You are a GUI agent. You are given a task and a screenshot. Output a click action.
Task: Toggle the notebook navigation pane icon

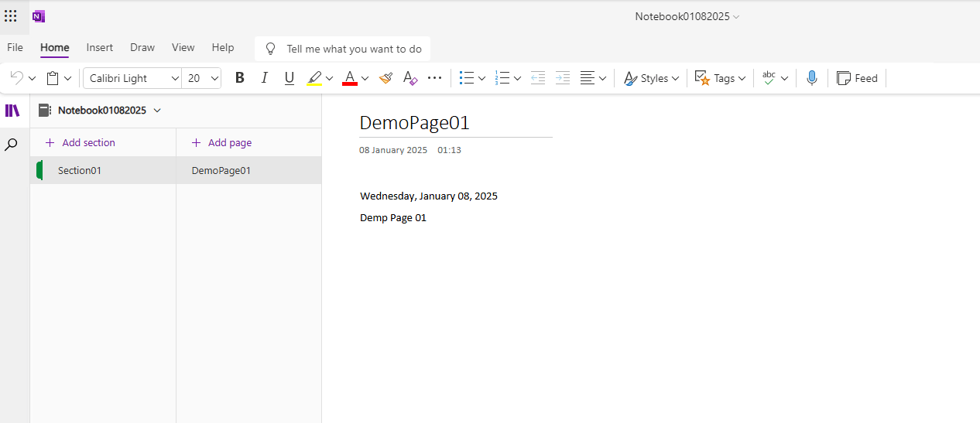tap(12, 111)
